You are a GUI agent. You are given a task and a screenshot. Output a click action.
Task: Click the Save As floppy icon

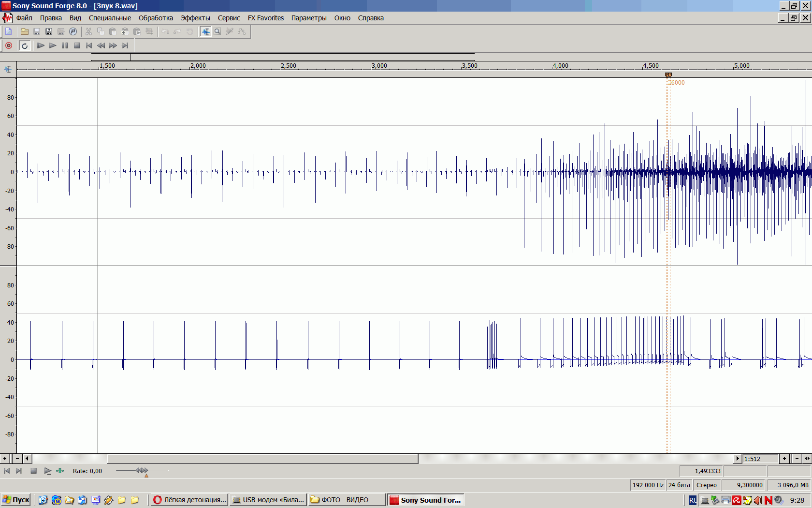tap(49, 31)
